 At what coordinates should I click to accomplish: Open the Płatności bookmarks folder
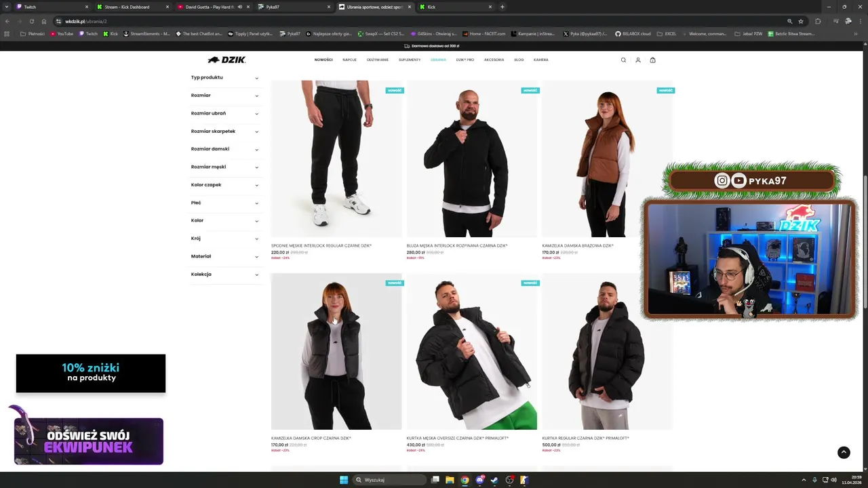point(33,33)
